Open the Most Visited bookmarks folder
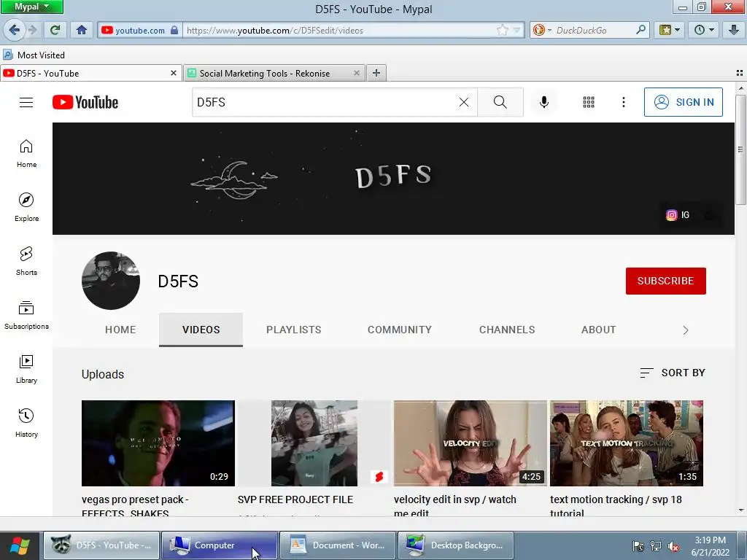Screen dimensions: 747x560 (x=34, y=55)
